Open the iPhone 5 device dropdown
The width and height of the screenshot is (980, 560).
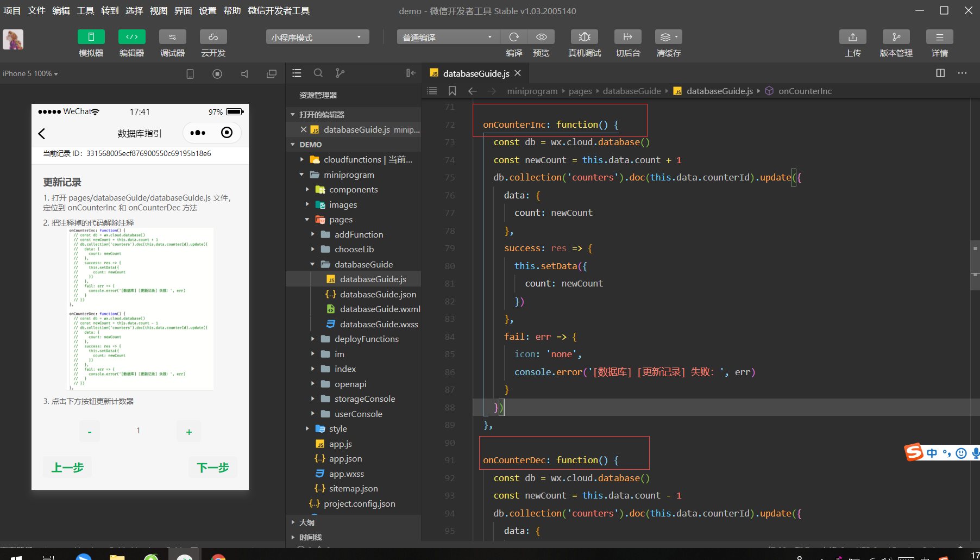click(x=30, y=73)
